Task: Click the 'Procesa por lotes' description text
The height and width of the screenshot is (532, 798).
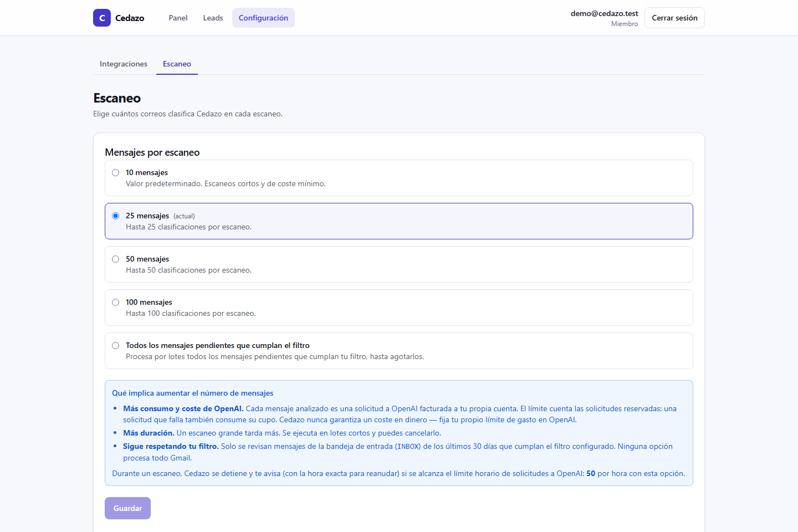Action: pos(275,356)
